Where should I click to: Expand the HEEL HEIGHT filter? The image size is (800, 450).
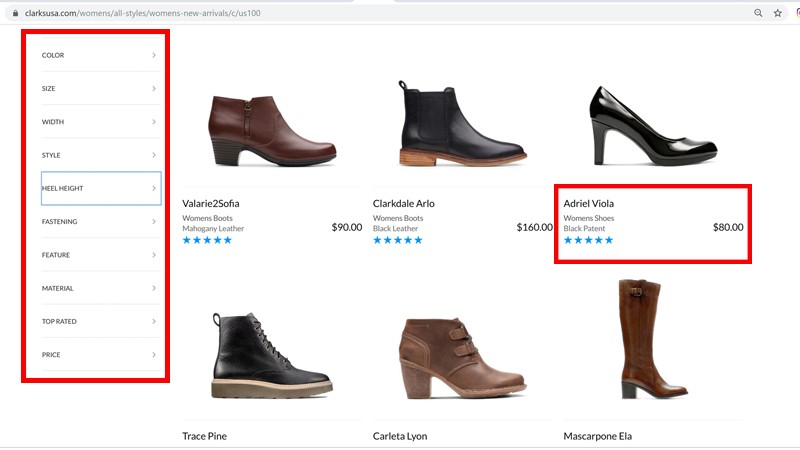(x=98, y=188)
